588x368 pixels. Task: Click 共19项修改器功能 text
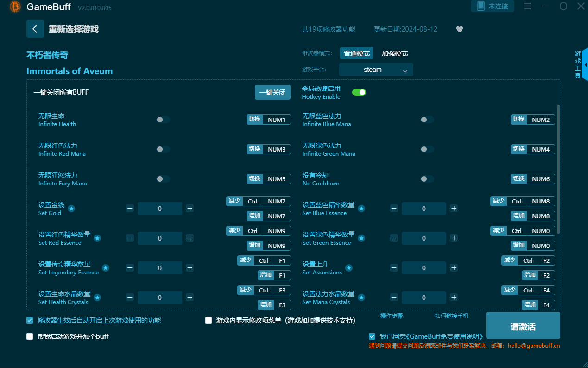click(329, 29)
